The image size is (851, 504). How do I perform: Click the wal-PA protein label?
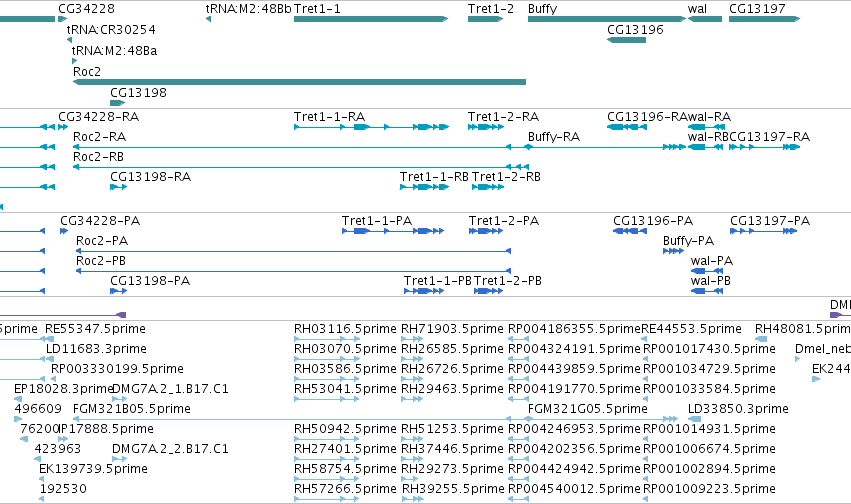tap(712, 261)
